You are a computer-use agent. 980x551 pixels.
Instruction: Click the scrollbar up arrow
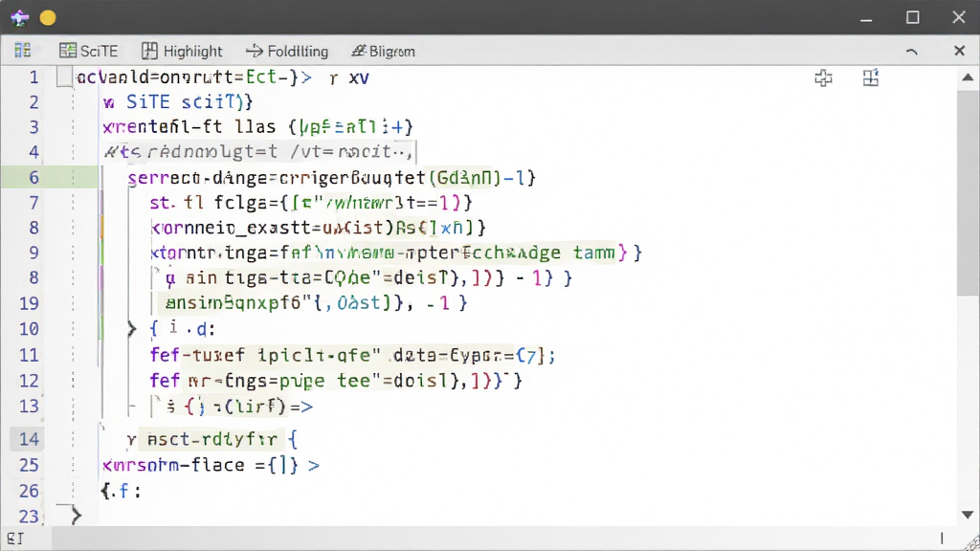(x=968, y=77)
